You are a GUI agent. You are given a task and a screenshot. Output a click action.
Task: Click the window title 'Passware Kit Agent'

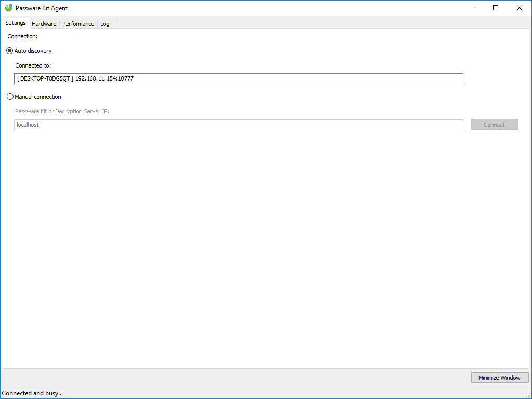pyautogui.click(x=42, y=8)
